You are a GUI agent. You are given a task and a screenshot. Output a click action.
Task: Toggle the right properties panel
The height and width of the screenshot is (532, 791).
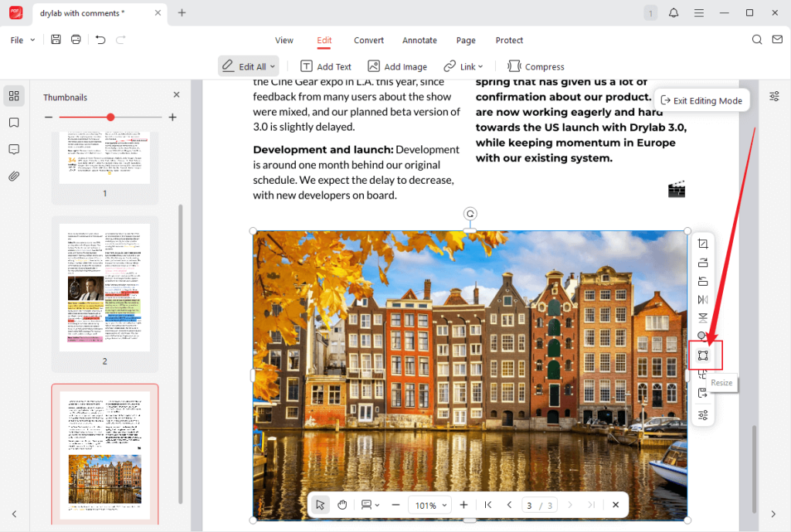(773, 96)
